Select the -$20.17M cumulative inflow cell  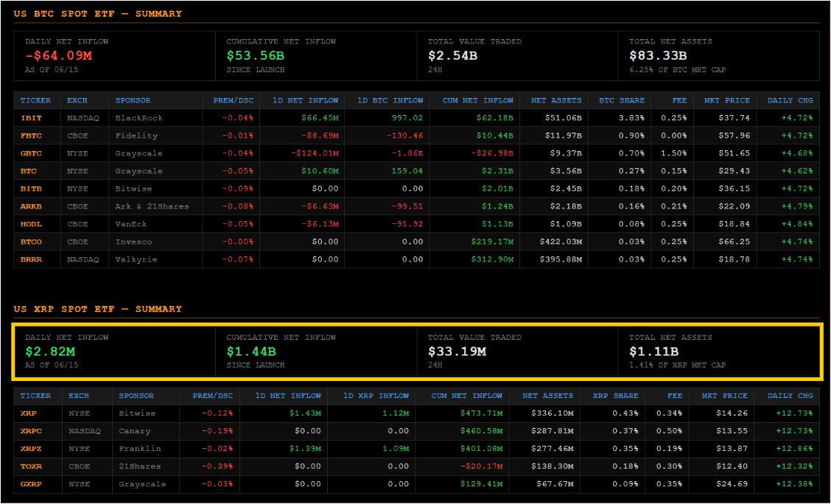tap(481, 466)
